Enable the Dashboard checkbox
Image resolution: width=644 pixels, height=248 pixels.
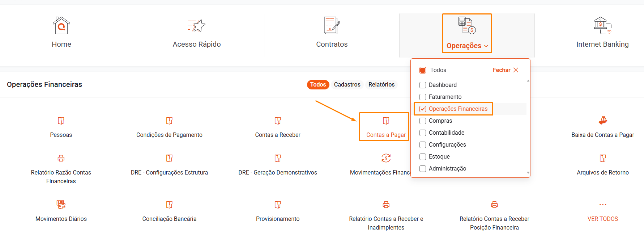click(x=423, y=85)
